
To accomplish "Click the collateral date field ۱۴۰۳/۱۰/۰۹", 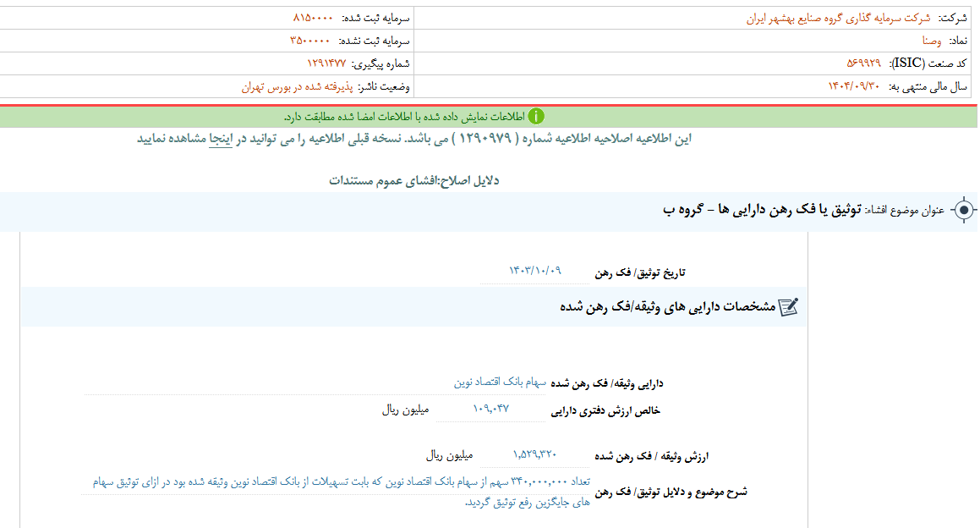I will [x=534, y=272].
